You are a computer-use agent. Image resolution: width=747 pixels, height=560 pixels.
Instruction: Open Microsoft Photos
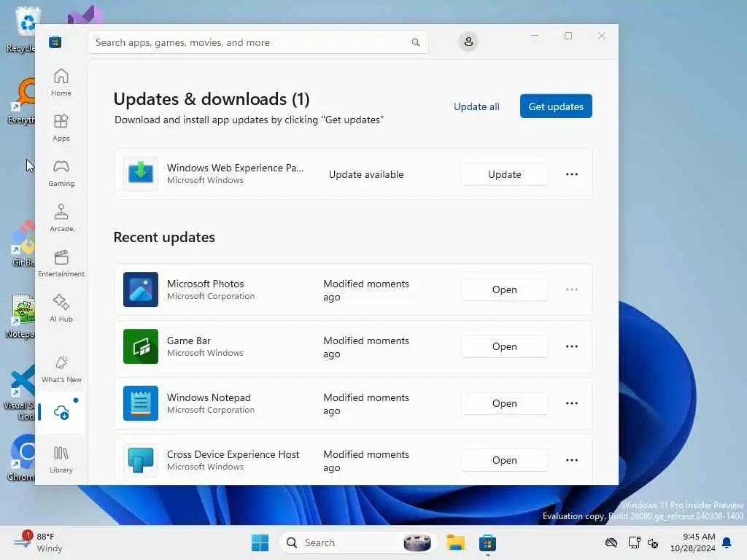(x=505, y=289)
